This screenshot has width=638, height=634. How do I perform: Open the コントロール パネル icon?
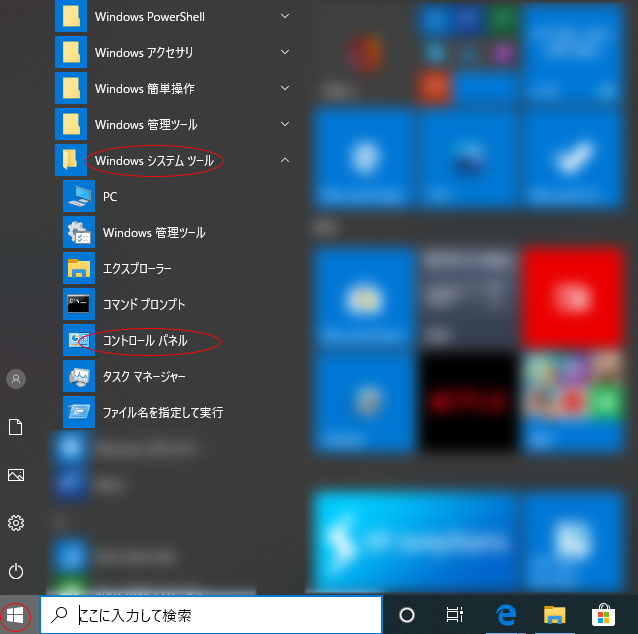(79, 340)
